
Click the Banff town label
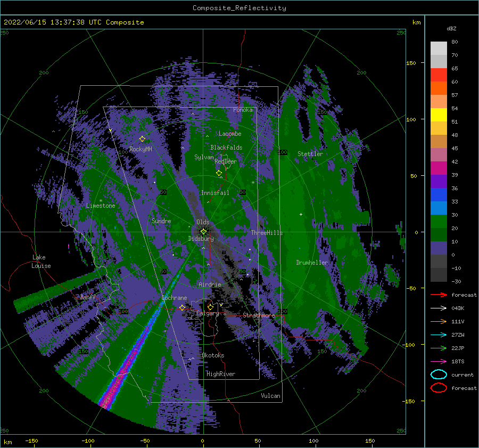coord(88,297)
